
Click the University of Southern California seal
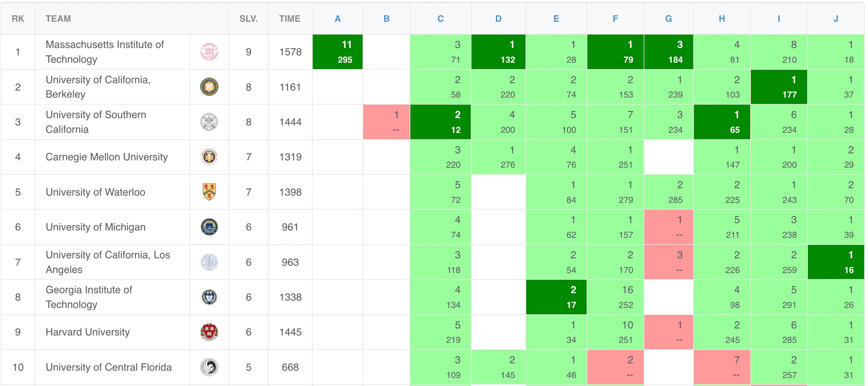209,122
